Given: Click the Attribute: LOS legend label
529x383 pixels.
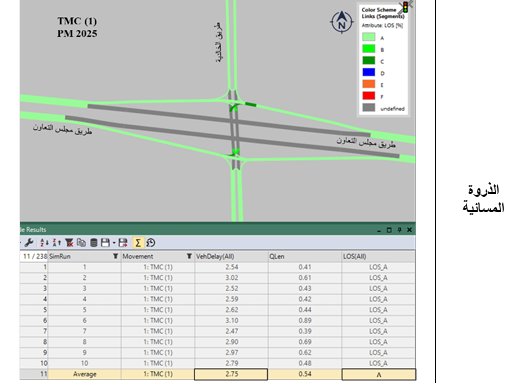Looking at the screenshot, I should 382,26.
